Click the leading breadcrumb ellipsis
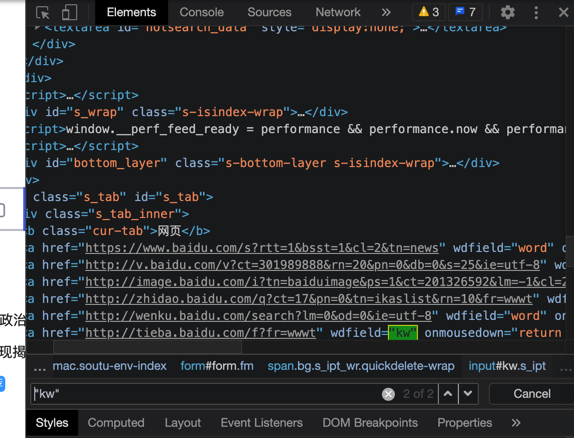The image size is (574, 438). pyautogui.click(x=40, y=367)
